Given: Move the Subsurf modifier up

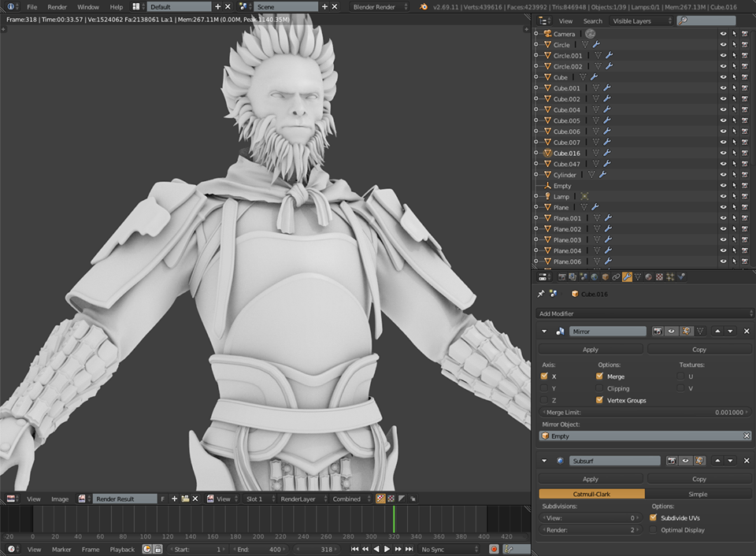Looking at the screenshot, I should 717,461.
